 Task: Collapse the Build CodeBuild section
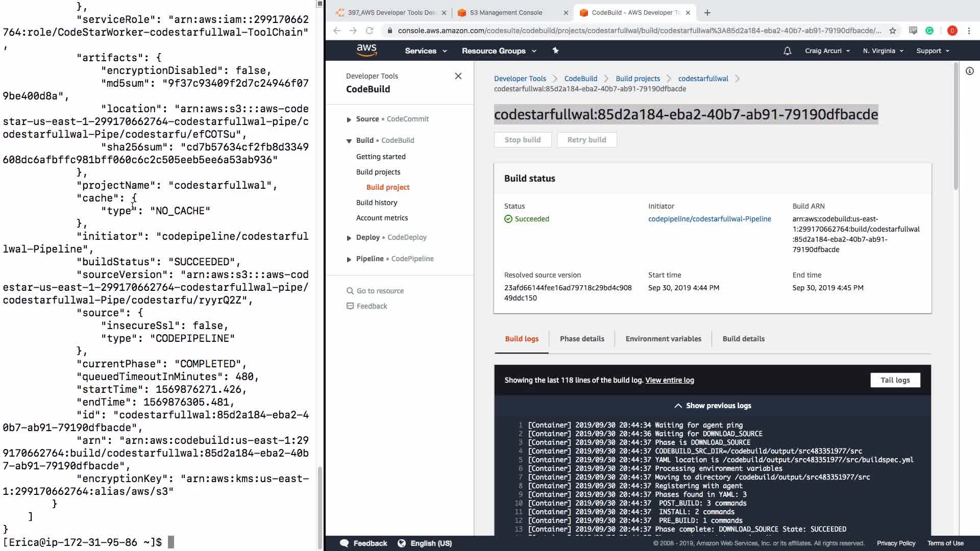(x=349, y=141)
